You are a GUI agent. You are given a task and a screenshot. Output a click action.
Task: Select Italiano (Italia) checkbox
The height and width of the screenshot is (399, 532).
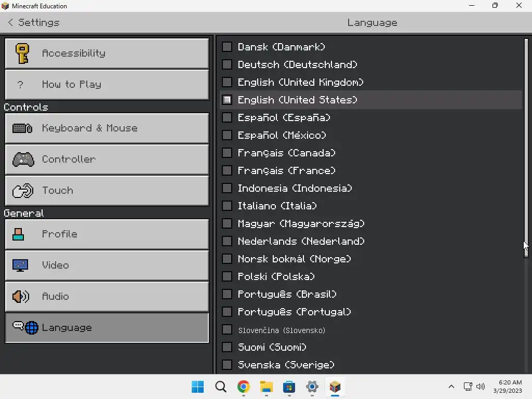click(x=227, y=206)
